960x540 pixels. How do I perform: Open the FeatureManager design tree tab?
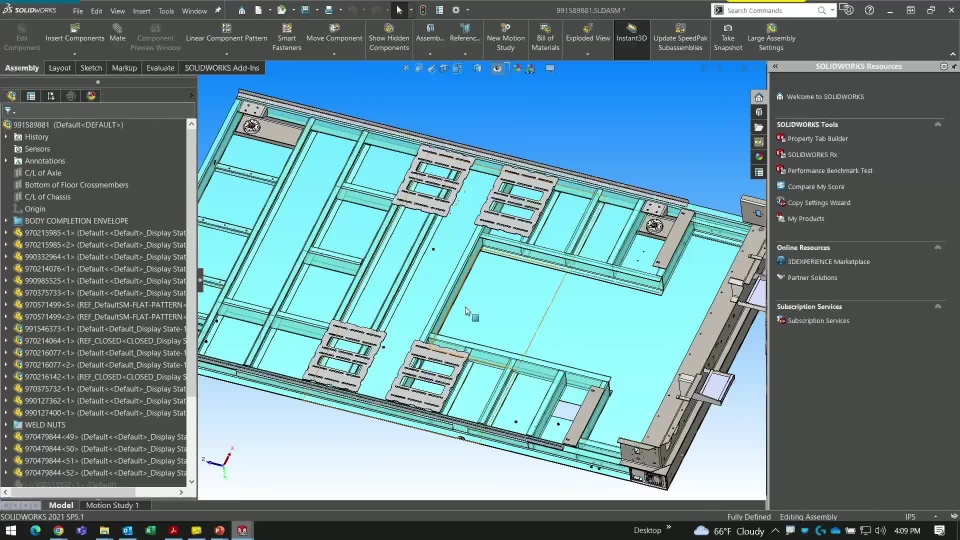point(11,96)
